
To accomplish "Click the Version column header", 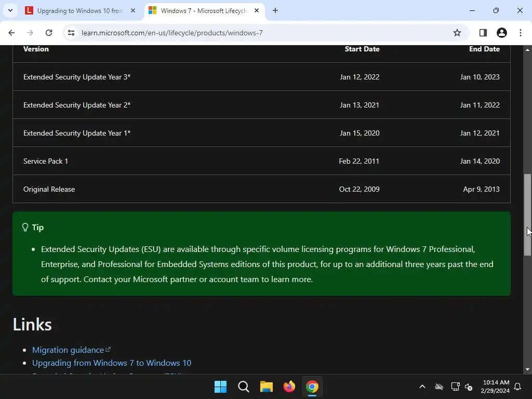I will (36, 49).
